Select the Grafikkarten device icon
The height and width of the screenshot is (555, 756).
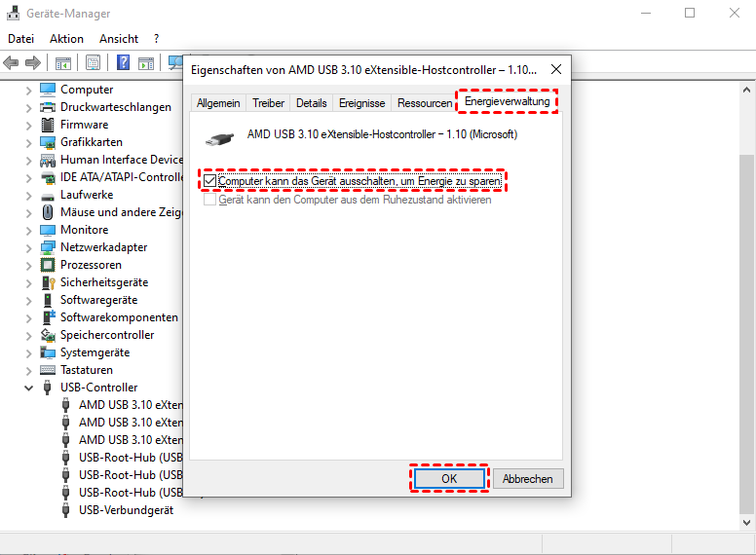click(x=48, y=142)
